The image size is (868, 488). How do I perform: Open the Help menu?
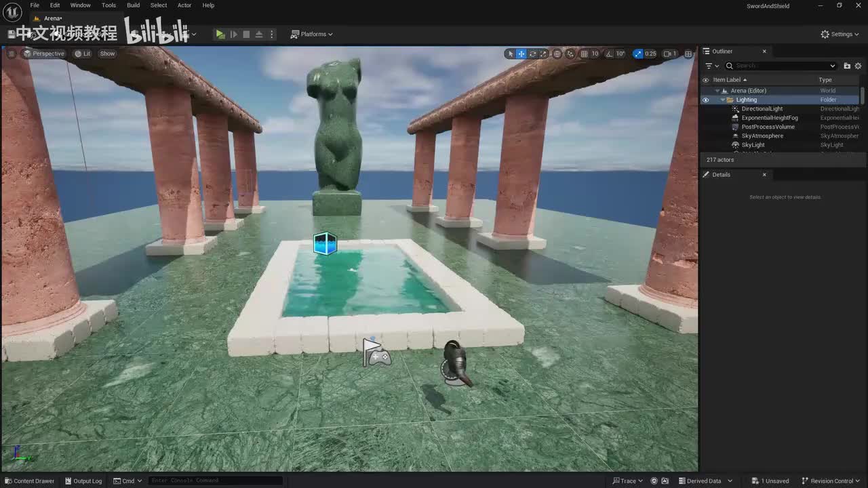tap(208, 5)
